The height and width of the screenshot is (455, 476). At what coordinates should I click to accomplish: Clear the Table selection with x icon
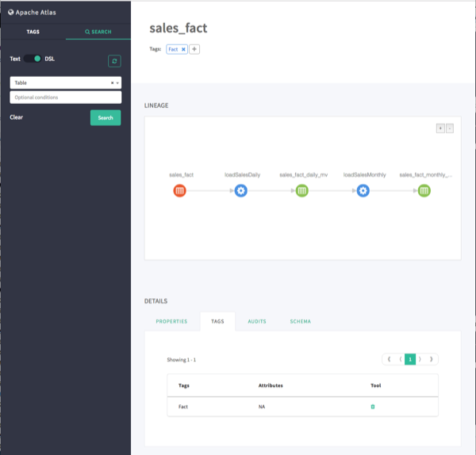click(112, 82)
